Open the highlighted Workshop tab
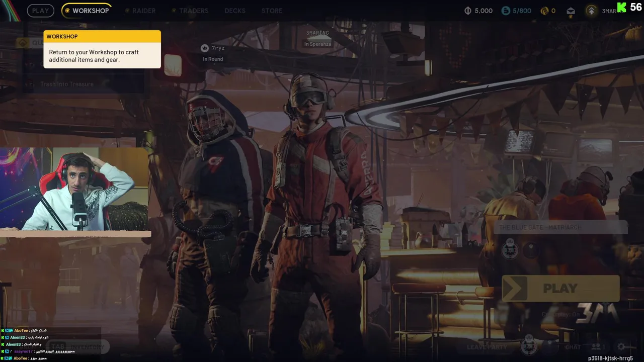 click(87, 11)
